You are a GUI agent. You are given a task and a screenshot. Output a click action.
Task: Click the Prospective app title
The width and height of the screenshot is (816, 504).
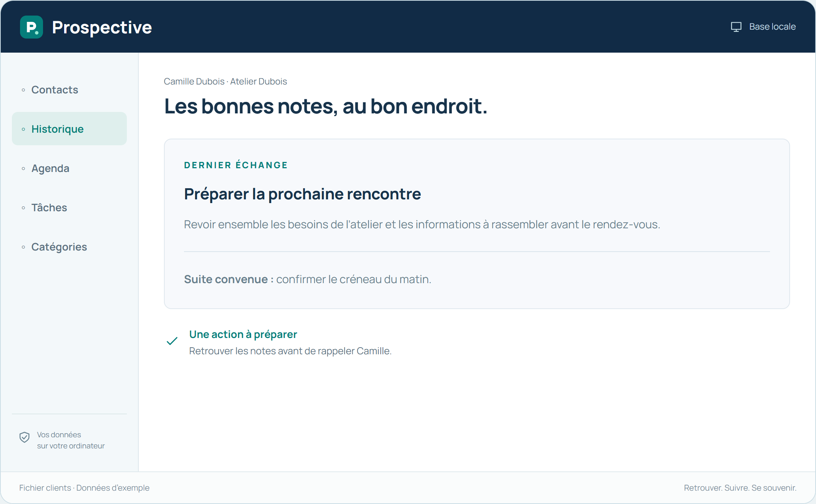tap(102, 27)
